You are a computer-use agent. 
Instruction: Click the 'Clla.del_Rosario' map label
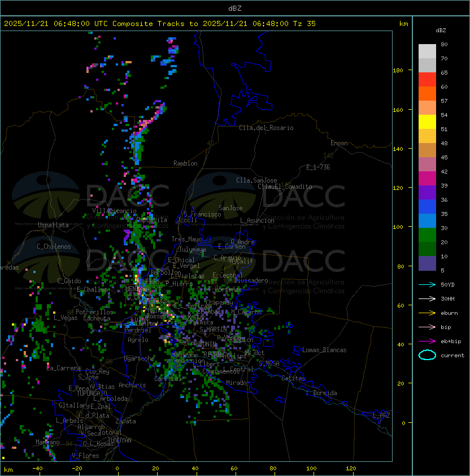(266, 128)
